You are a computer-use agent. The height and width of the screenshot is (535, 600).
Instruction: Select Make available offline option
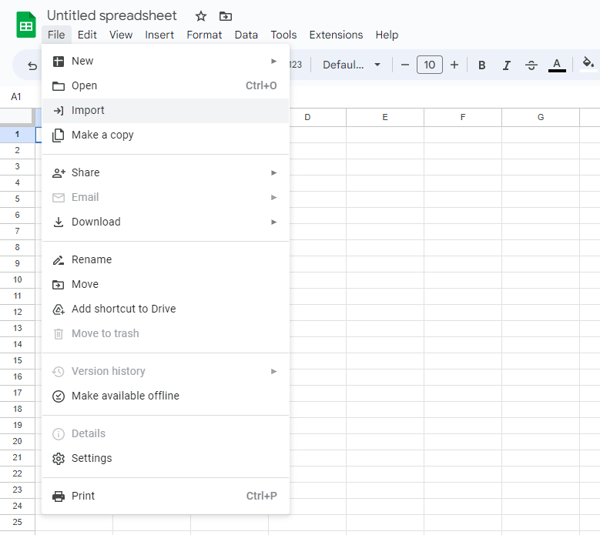coord(125,396)
